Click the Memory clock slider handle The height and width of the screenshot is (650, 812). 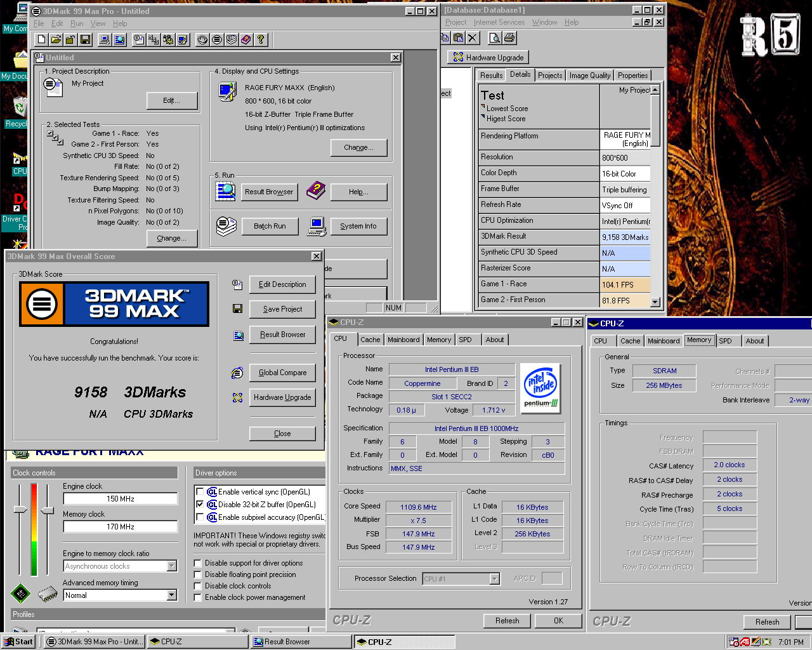pos(47,510)
